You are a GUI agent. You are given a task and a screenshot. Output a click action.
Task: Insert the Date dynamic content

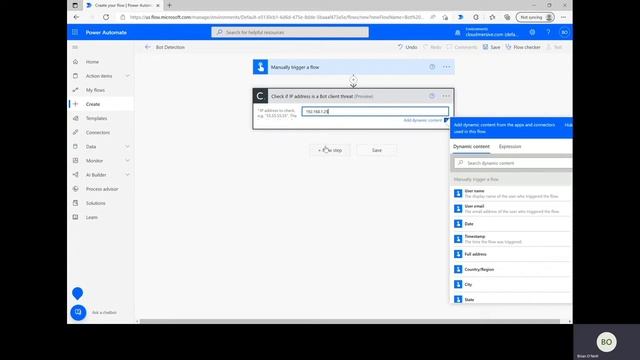coord(511,224)
